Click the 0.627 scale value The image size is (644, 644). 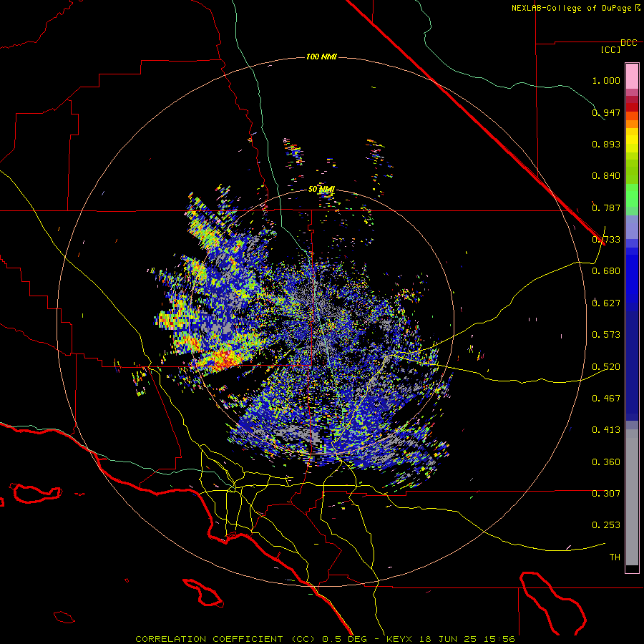pyautogui.click(x=606, y=303)
